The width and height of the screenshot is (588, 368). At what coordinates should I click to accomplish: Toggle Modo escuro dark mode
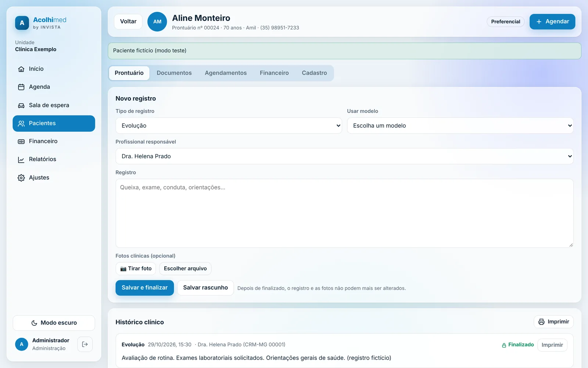coord(54,323)
